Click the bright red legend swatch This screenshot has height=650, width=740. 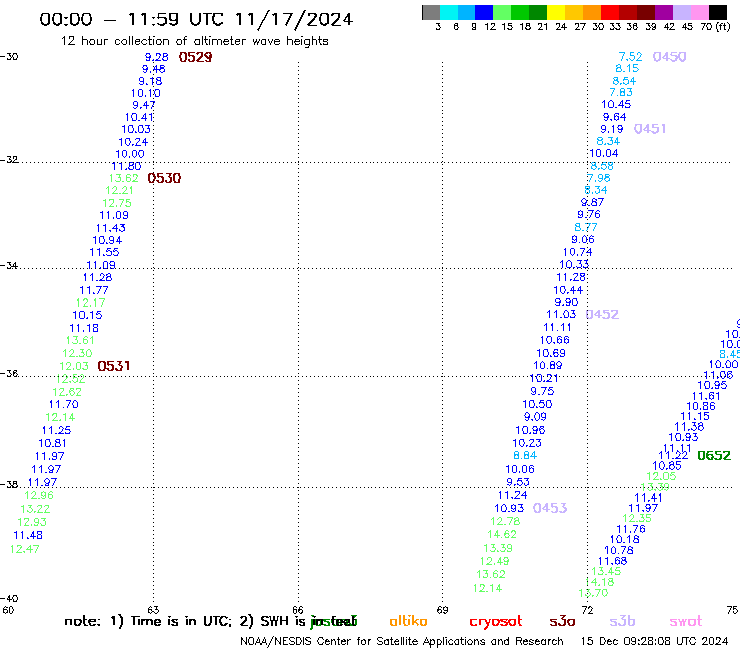610,12
